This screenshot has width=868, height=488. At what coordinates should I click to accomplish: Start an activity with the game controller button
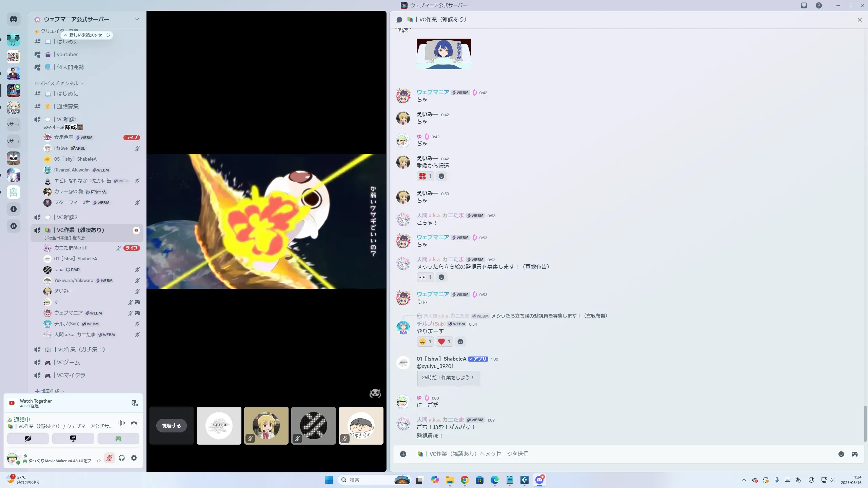[118, 439]
